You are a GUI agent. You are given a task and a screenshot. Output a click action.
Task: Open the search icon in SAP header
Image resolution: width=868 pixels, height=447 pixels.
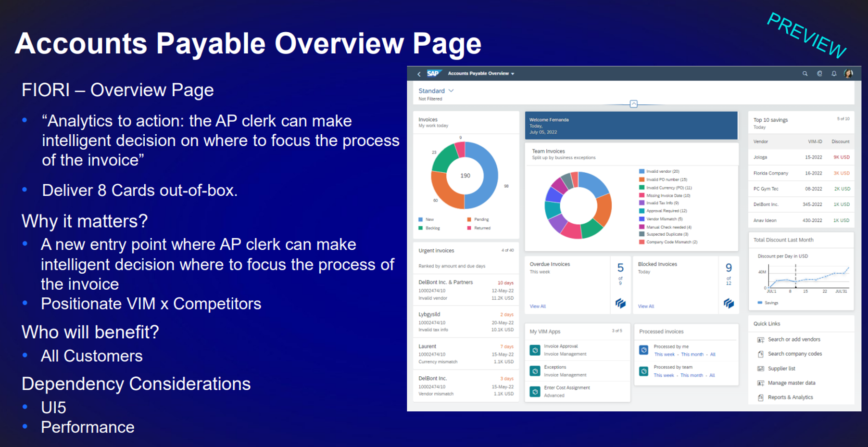[805, 74]
